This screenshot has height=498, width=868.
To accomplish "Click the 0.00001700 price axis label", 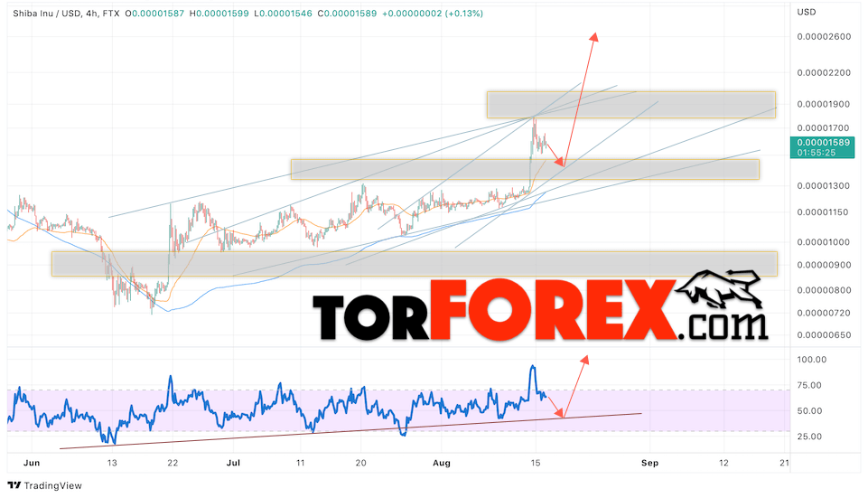I will point(824,128).
